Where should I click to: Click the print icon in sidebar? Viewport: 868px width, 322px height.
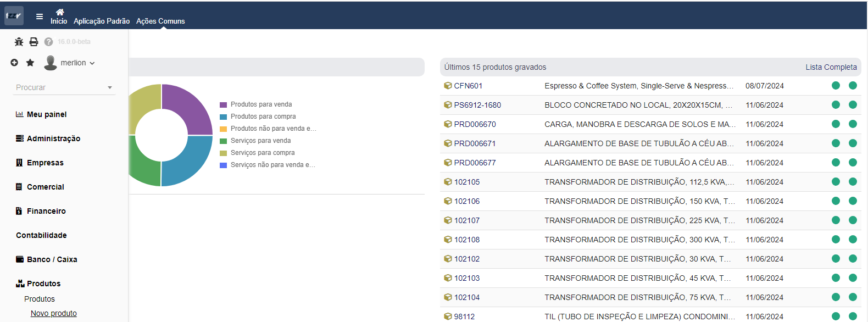coord(34,42)
